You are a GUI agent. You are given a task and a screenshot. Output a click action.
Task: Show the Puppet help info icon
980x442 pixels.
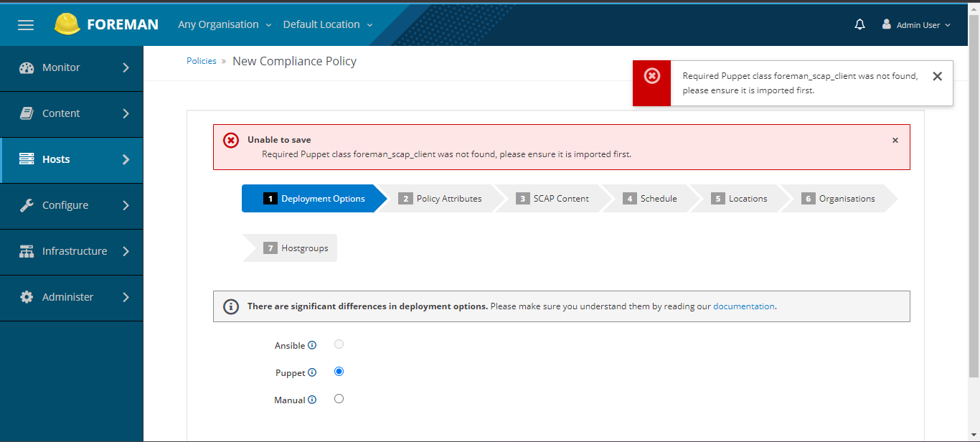coord(312,372)
